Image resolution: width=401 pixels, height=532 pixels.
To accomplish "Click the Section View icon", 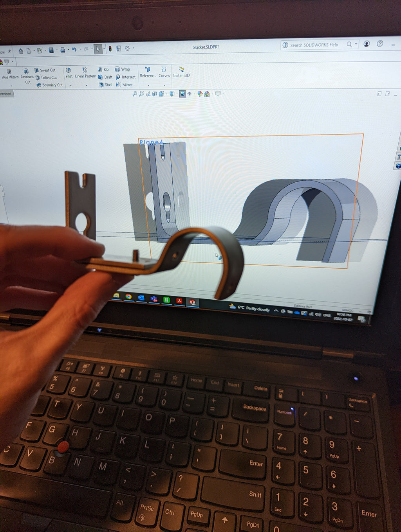I will [155, 94].
